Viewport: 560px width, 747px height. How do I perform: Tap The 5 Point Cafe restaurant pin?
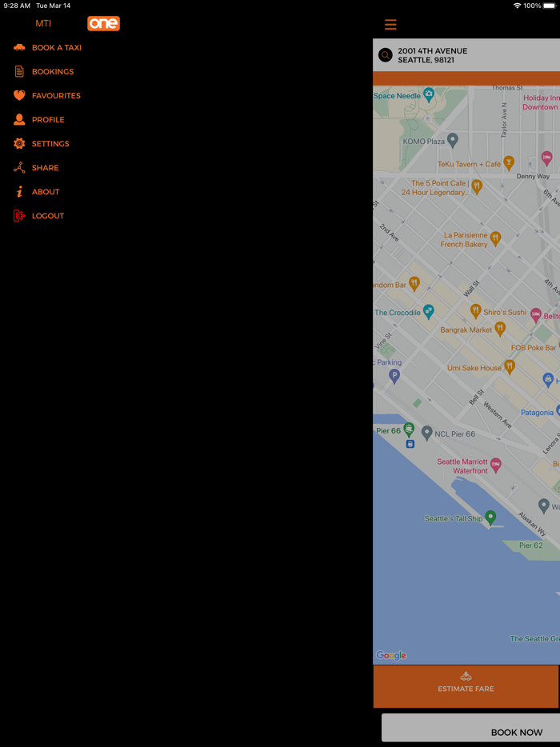click(477, 187)
